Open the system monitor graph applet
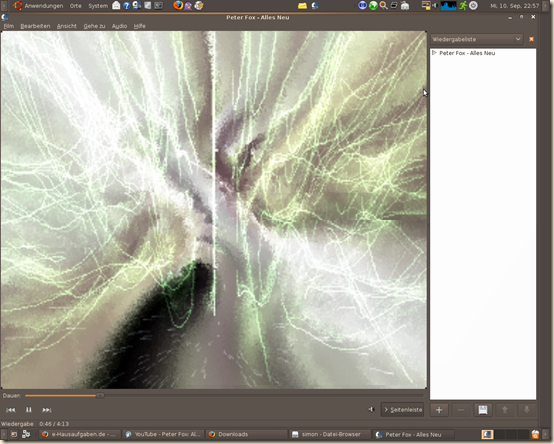The height and width of the screenshot is (444, 554). click(448, 5)
